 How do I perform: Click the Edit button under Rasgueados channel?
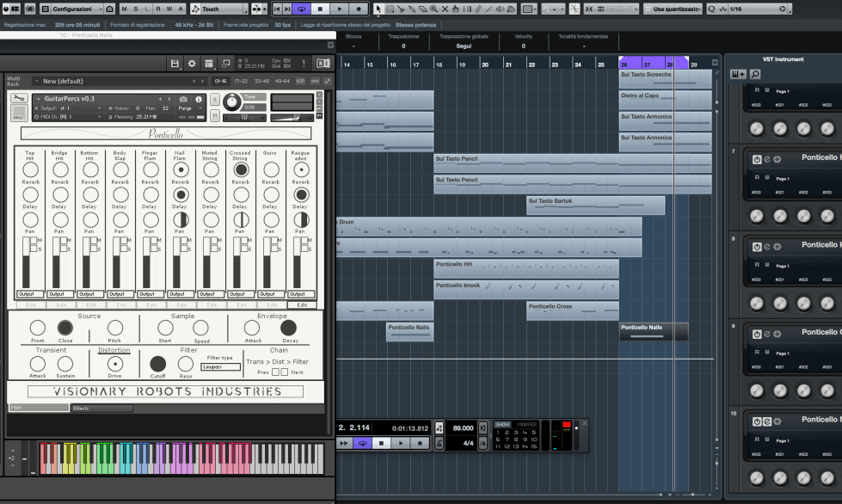[302, 304]
